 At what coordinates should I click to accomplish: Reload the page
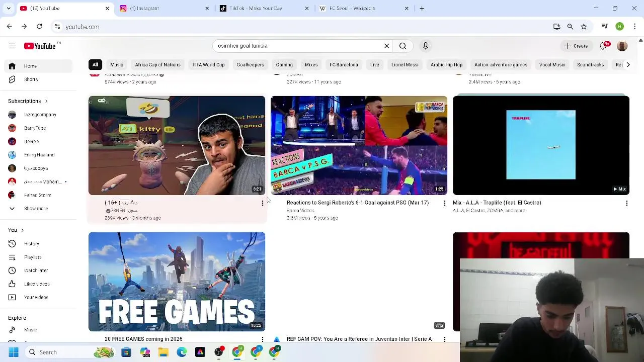(39, 27)
